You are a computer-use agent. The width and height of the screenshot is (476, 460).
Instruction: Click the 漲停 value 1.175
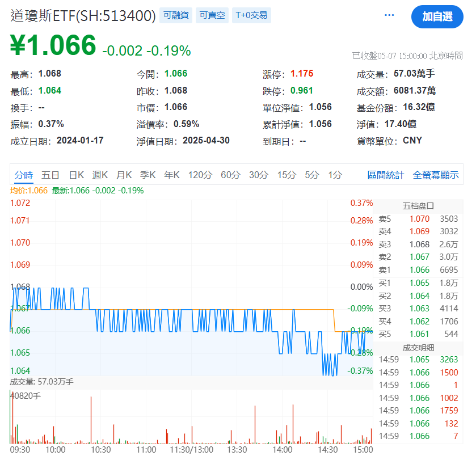pyautogui.click(x=302, y=73)
